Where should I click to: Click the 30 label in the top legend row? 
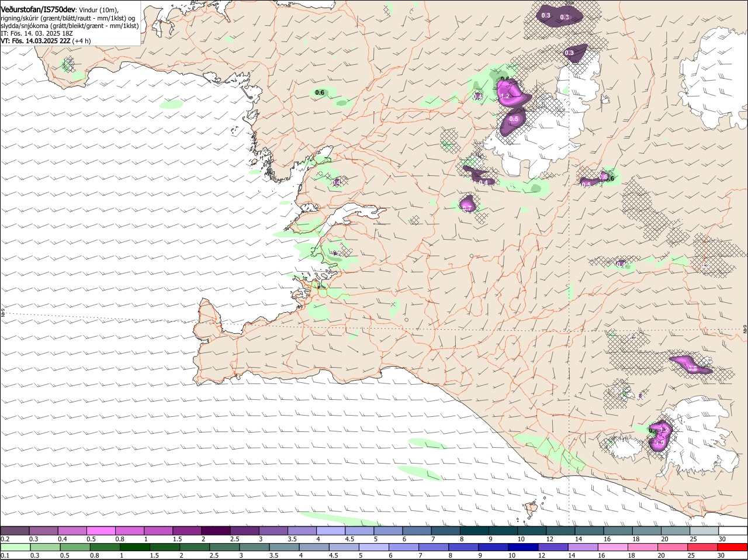pos(722,539)
